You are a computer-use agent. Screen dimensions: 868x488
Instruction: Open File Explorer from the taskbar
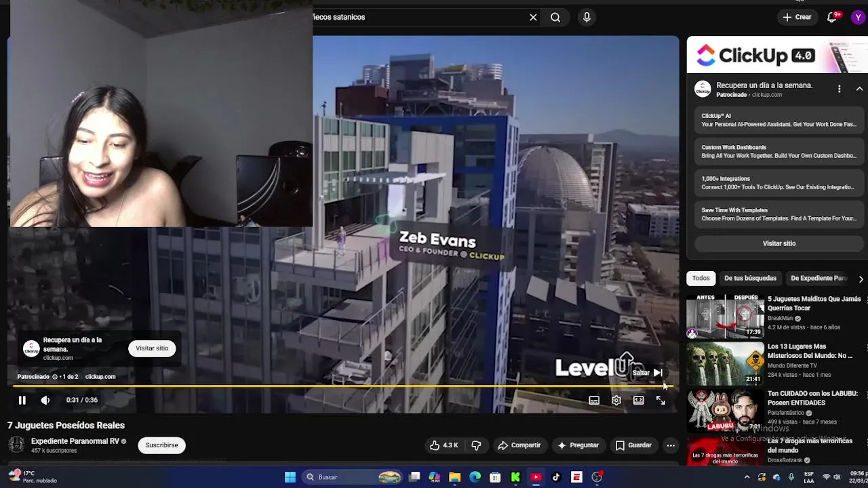455,477
